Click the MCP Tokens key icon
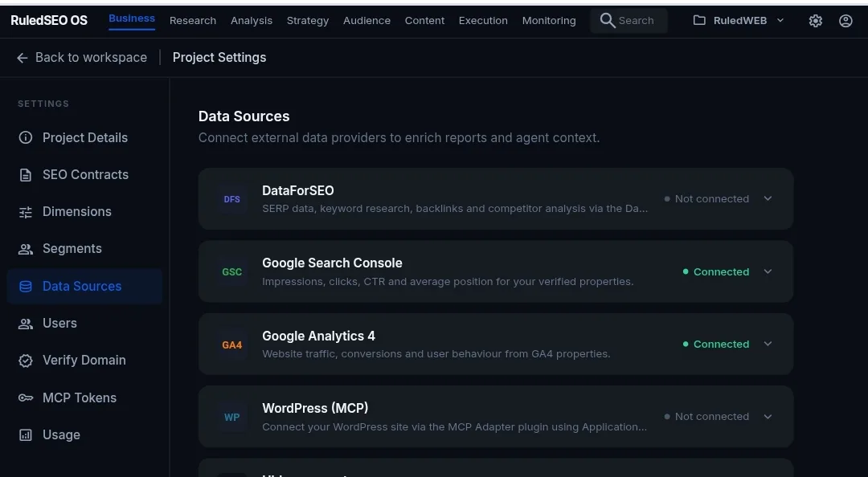868x477 pixels. coord(26,397)
